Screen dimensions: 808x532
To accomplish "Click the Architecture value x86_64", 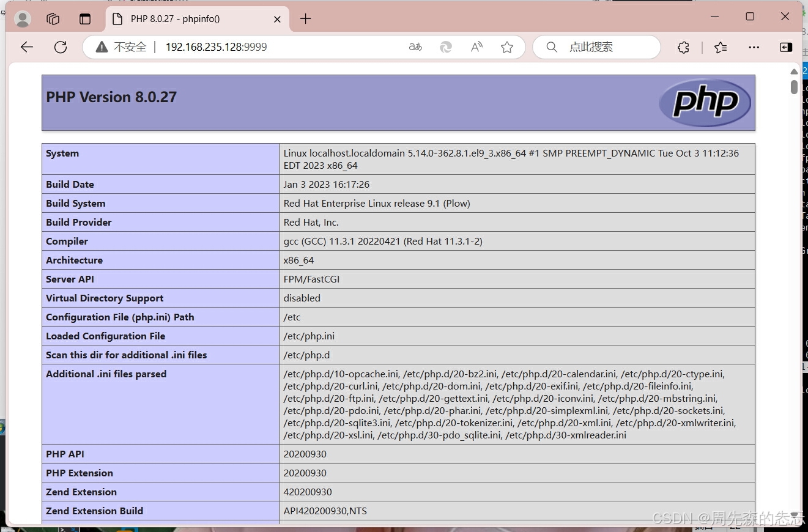I will tap(298, 260).
